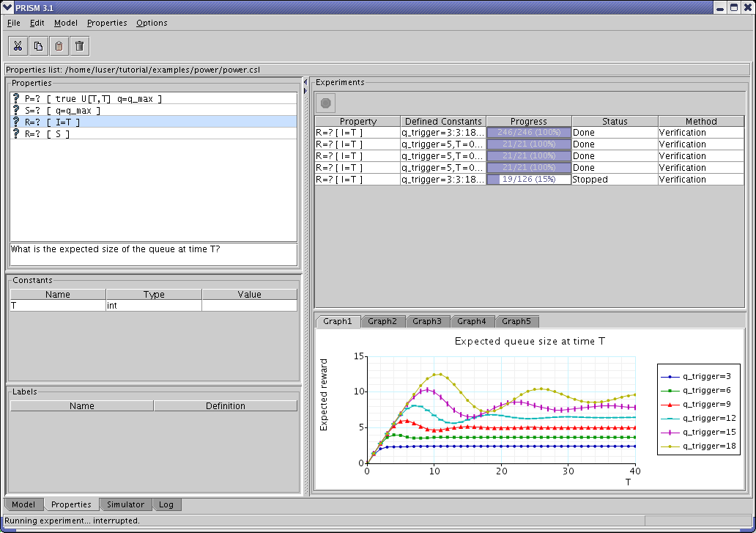Click the Value header in Constants table

click(249, 294)
